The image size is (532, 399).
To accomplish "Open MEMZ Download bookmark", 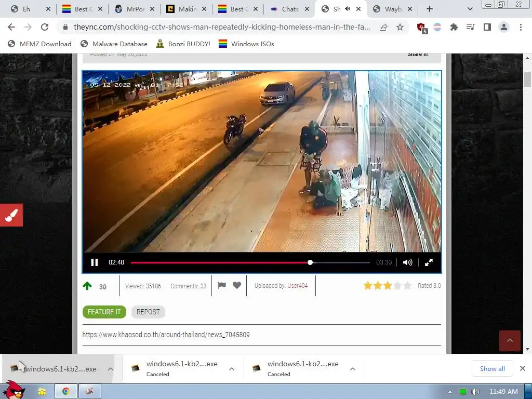I will [x=39, y=44].
